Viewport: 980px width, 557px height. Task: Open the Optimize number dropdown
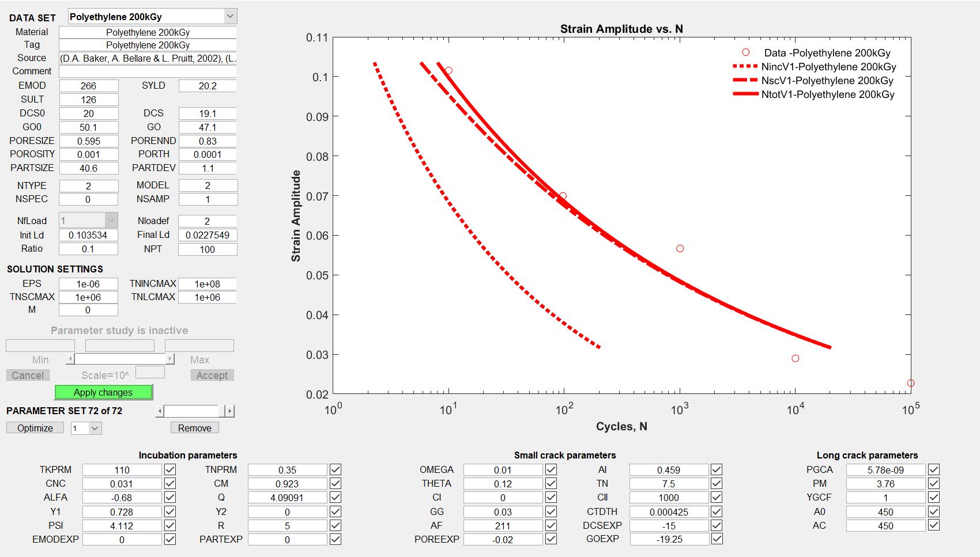tap(95, 428)
